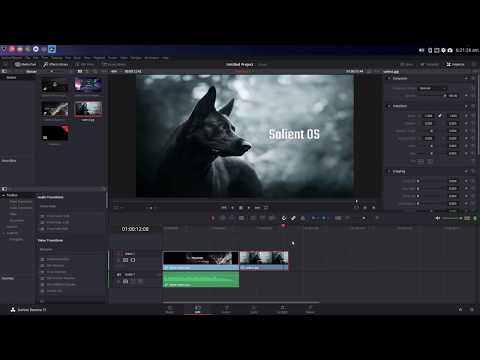This screenshot has width=480, height=360.
Task: Adjust the timeline volume slider
Action: point(453,218)
